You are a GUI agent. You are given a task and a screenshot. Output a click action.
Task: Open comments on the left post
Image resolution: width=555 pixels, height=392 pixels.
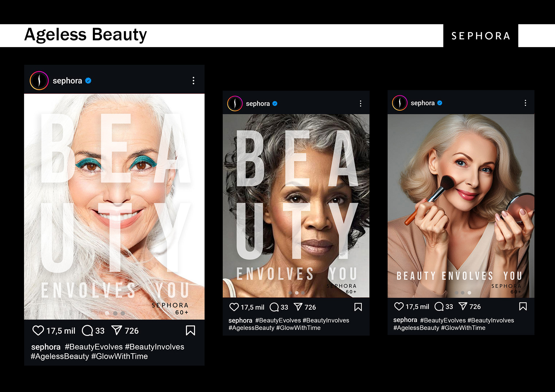[x=87, y=330]
